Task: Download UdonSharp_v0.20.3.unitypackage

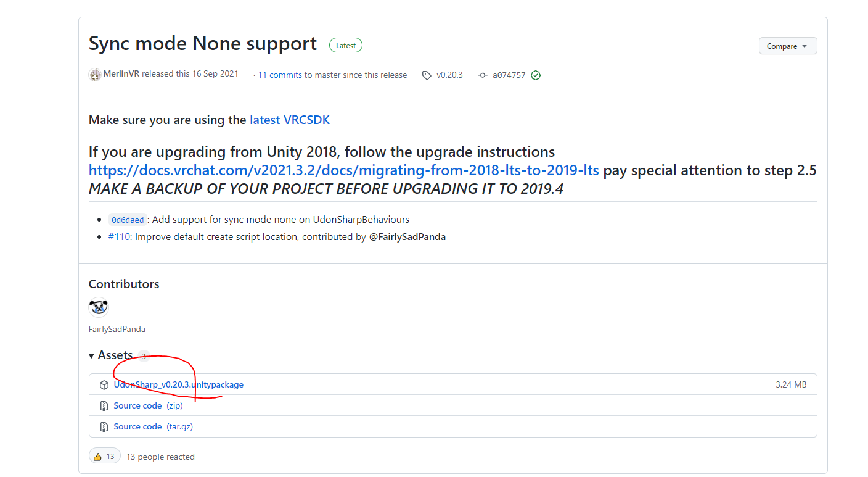Action: point(179,384)
